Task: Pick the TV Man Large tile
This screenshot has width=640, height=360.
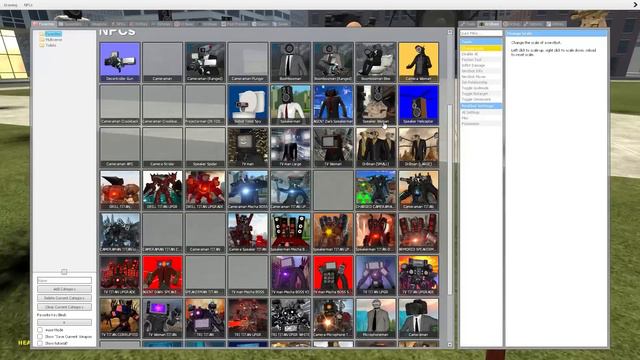Action: [x=290, y=147]
